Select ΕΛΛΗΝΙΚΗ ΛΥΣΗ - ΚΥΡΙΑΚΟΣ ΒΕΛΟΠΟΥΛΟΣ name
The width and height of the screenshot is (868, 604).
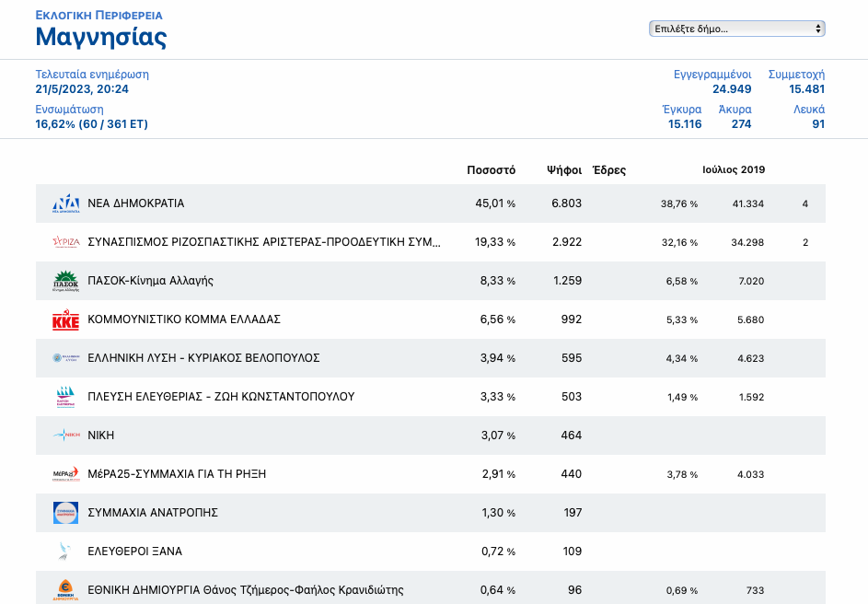[203, 358]
